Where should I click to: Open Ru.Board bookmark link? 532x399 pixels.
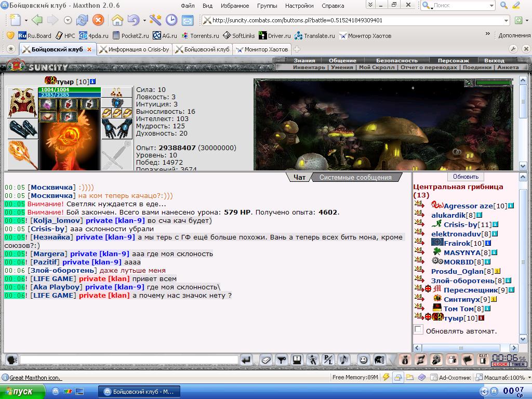(35, 36)
